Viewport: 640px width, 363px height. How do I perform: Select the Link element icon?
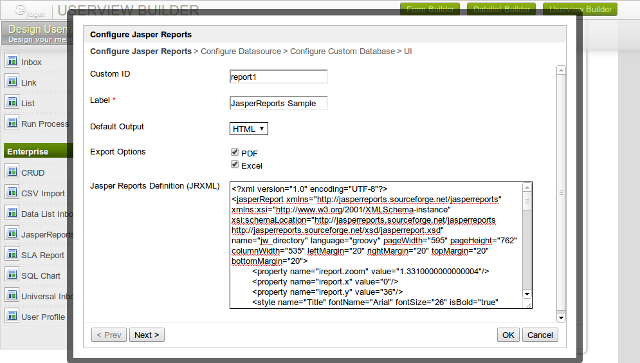(12, 81)
